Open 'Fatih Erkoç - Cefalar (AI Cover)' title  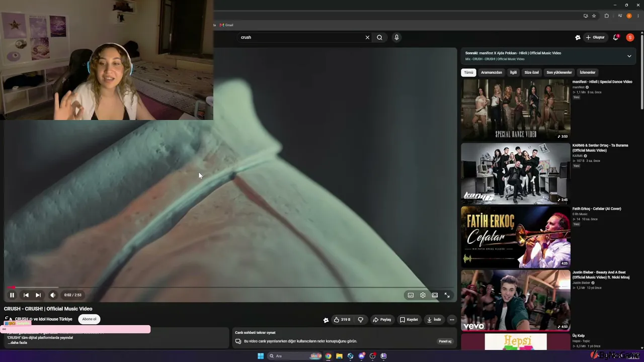(x=597, y=209)
